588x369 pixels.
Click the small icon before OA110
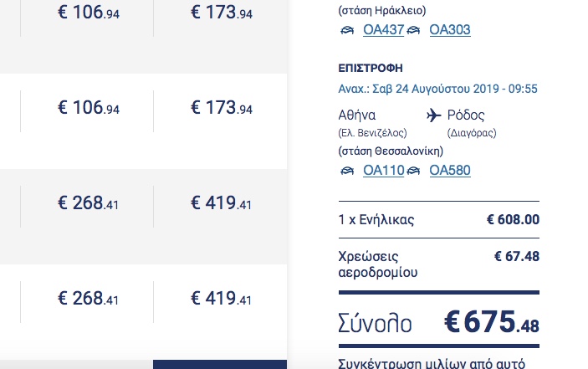click(347, 172)
